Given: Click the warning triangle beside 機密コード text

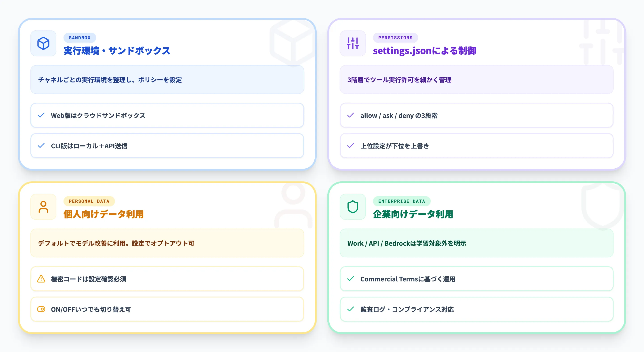Looking at the screenshot, I should point(41,279).
